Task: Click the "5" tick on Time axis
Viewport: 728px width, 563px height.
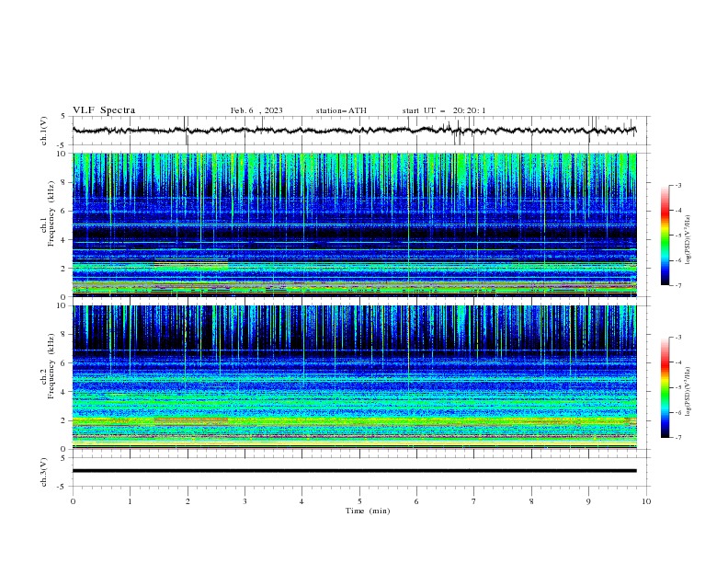Action: (359, 501)
